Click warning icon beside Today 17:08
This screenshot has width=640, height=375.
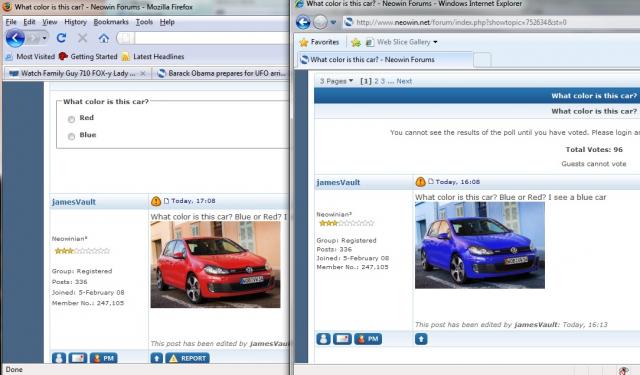coord(156,201)
